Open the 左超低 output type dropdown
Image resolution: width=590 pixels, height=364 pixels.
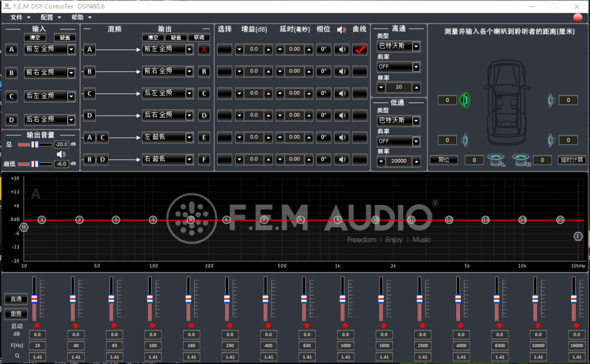pos(189,137)
